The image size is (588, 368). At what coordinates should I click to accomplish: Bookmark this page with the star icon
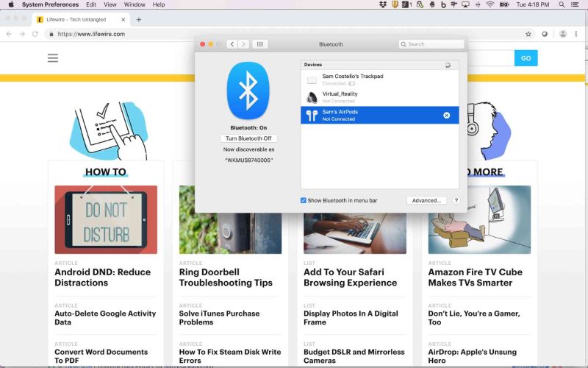tap(528, 34)
